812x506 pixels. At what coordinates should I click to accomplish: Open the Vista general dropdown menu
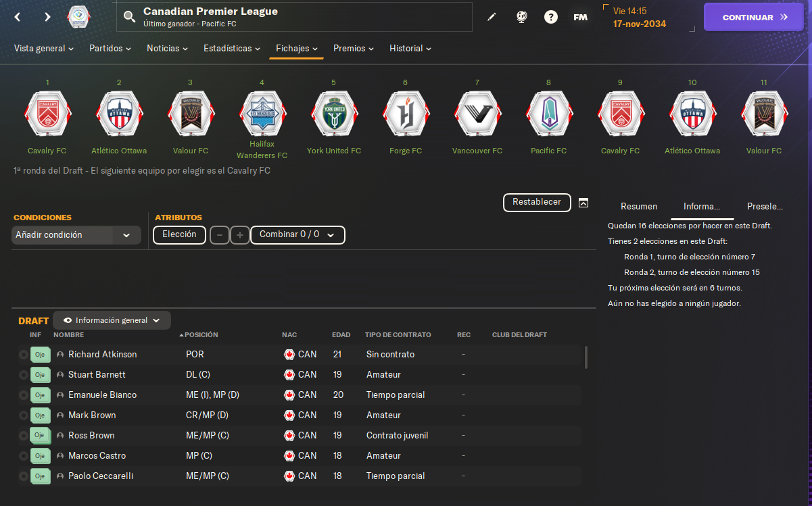coord(44,49)
